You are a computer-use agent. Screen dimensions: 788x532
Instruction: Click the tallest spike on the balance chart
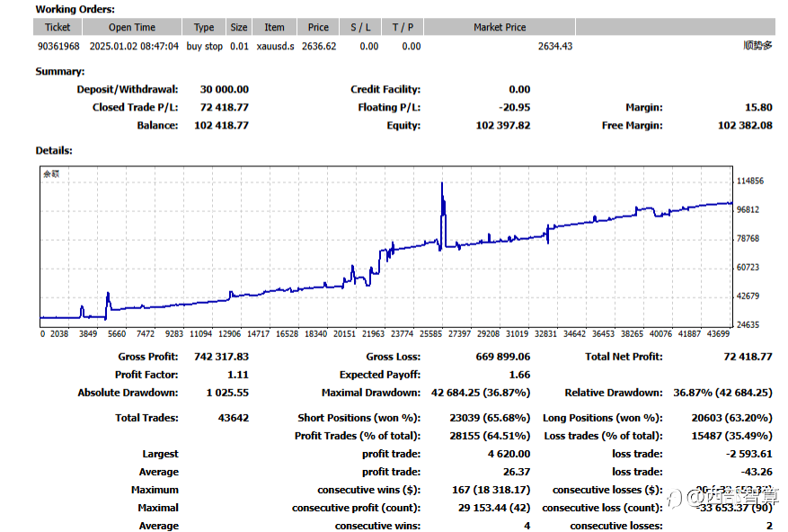(442, 189)
